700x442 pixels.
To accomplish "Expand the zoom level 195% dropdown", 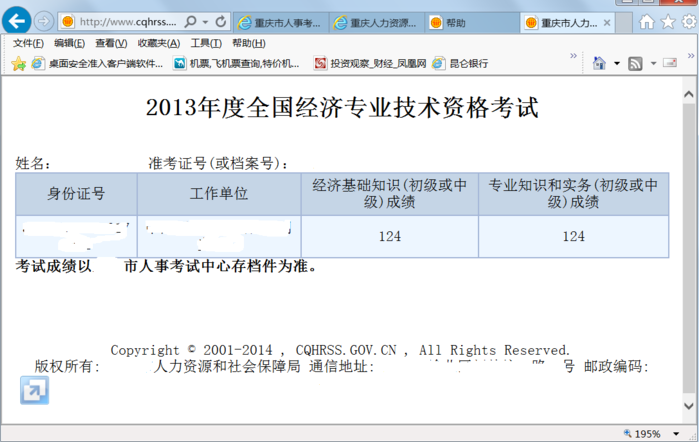I will click(x=672, y=434).
